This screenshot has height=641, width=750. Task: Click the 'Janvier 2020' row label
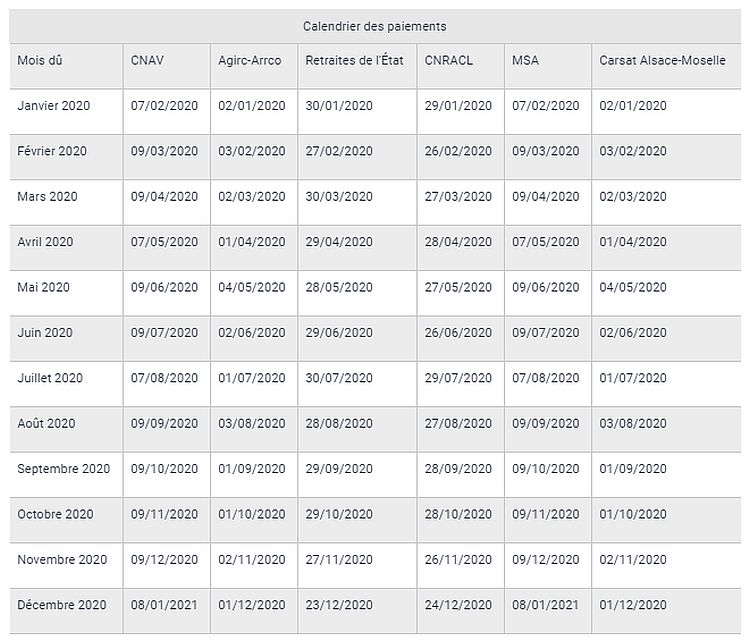click(x=55, y=106)
